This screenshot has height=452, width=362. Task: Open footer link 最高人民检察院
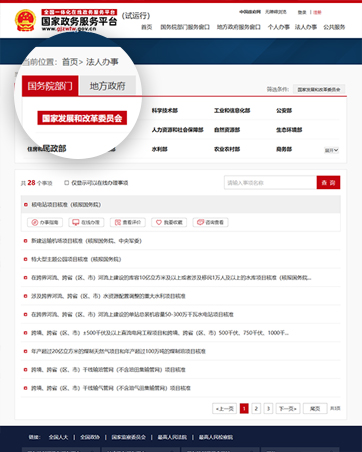(216, 437)
